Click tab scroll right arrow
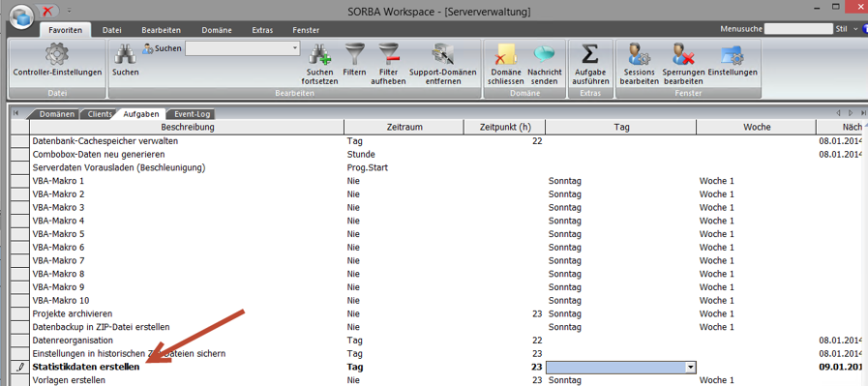 click(852, 113)
